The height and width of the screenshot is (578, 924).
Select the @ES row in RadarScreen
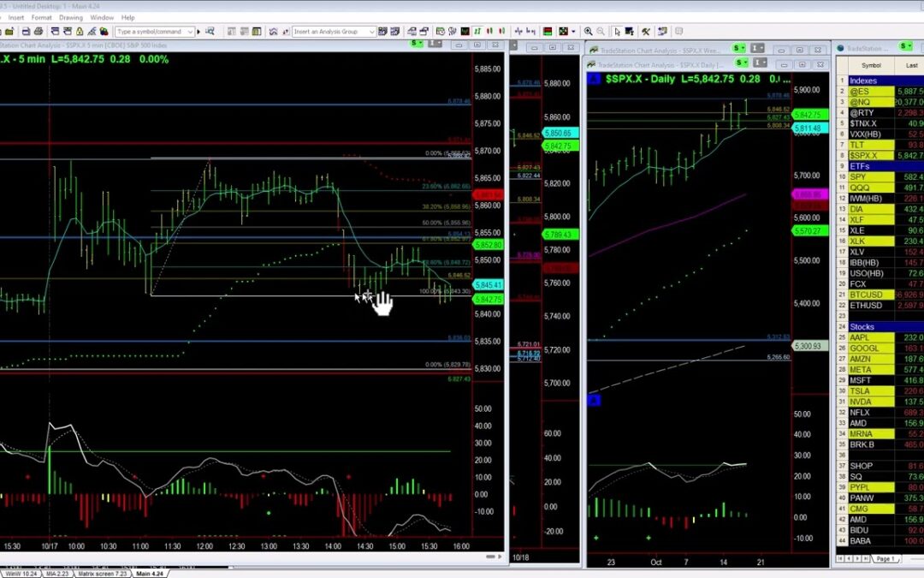pyautogui.click(x=880, y=92)
